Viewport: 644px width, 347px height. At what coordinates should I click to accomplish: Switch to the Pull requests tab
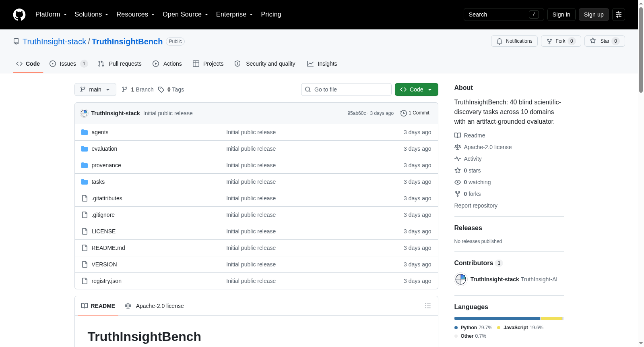120,64
